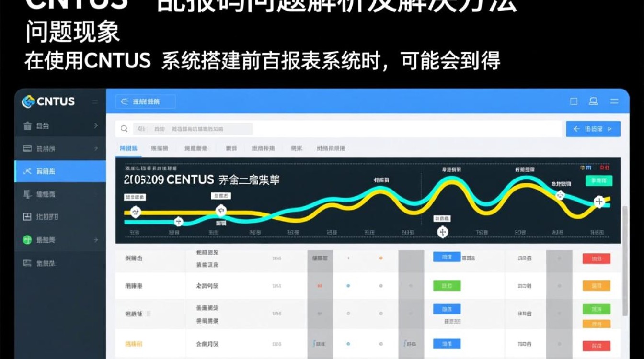Screen dimensions: 644x359
Task: Focus the search input field
Action: (x=338, y=129)
